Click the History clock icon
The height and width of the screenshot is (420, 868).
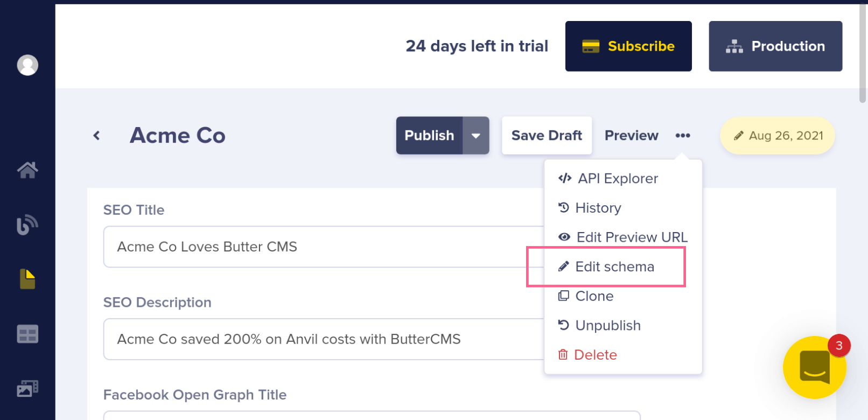click(563, 207)
